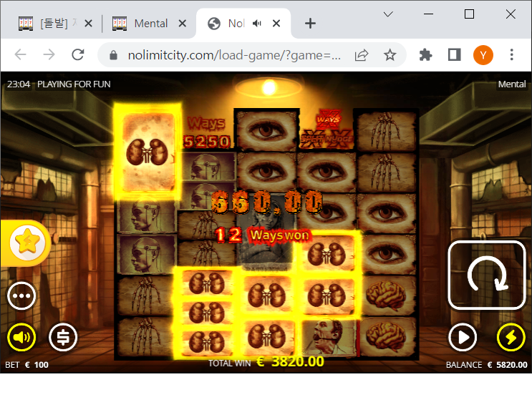
Task: Open the star bonus feature button
Action: (27, 242)
